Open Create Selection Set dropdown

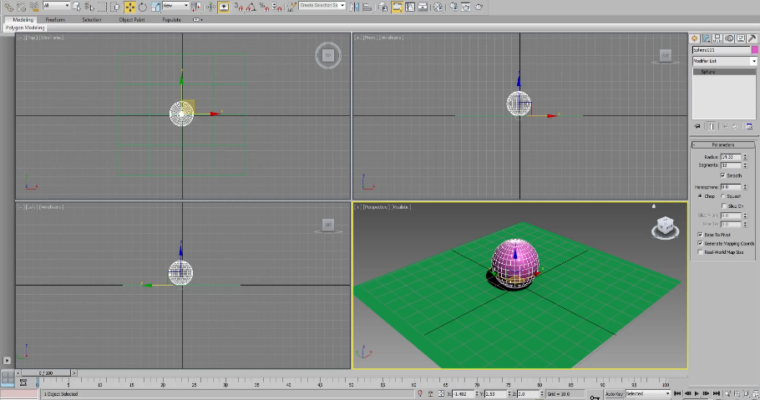tap(322, 5)
